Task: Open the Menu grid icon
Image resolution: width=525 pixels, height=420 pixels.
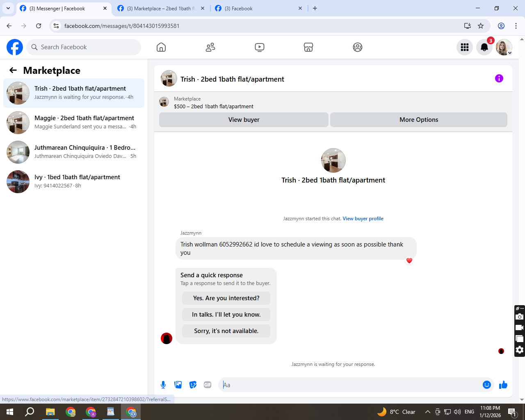Action: point(465,47)
